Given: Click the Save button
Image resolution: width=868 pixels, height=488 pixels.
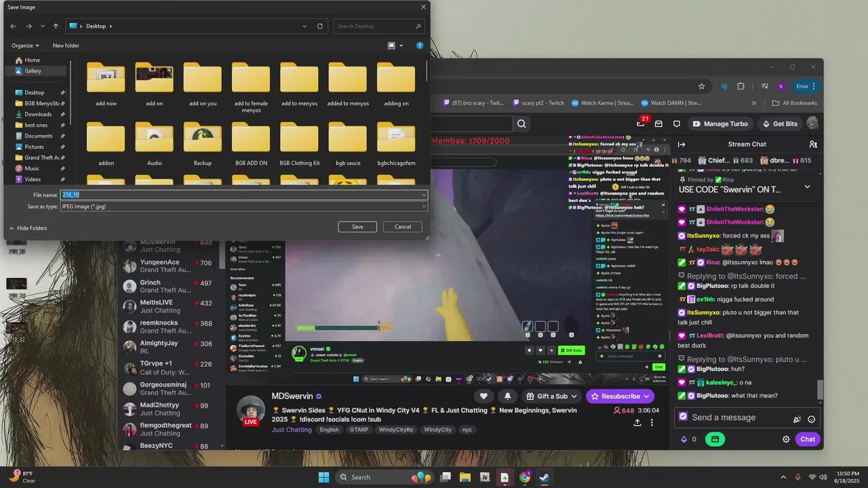Looking at the screenshot, I should click(x=357, y=226).
